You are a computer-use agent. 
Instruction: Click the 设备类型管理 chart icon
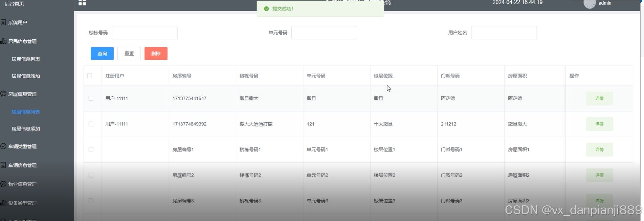pos(3,203)
